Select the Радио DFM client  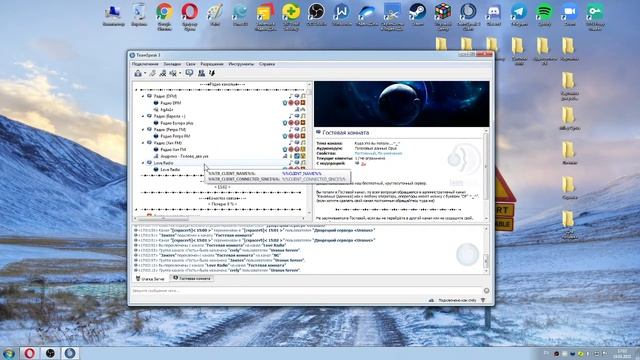[170, 103]
